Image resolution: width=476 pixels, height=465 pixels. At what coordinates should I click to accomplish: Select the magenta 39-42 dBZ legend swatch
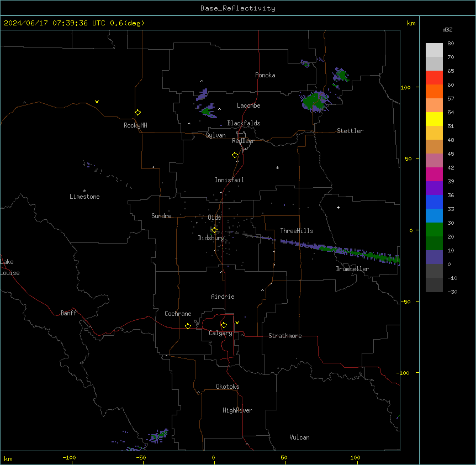click(x=434, y=174)
